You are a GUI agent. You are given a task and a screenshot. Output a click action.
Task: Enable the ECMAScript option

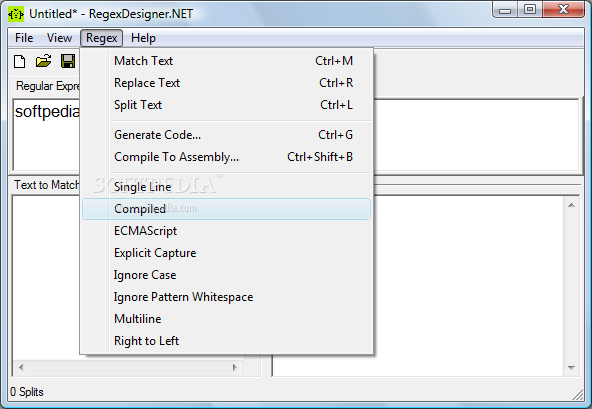click(x=227, y=231)
